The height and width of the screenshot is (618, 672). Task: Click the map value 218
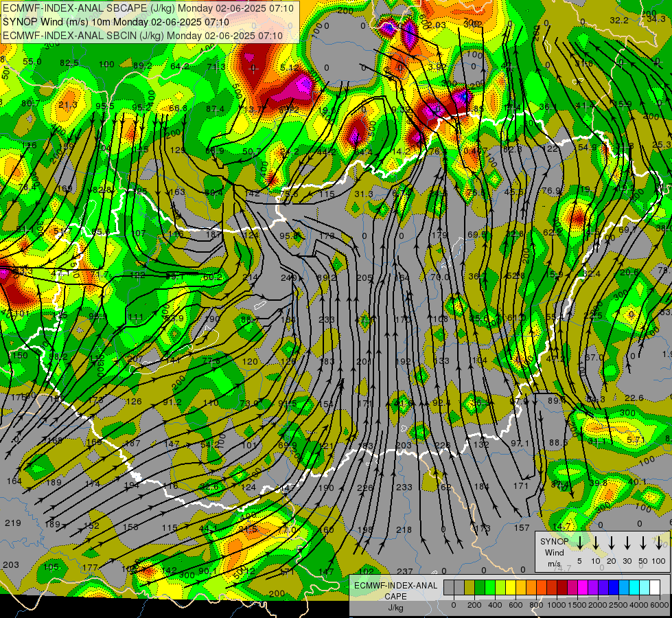tap(404, 529)
